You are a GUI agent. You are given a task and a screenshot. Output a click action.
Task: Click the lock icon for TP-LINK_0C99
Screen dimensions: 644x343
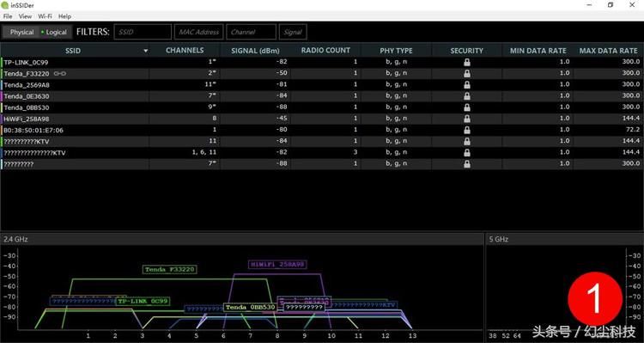pyautogui.click(x=467, y=62)
